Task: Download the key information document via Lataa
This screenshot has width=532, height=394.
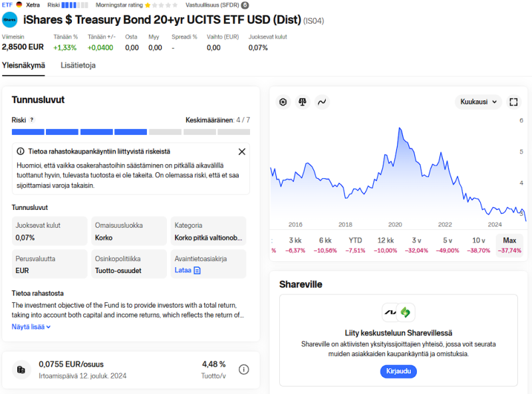Action: 188,270
